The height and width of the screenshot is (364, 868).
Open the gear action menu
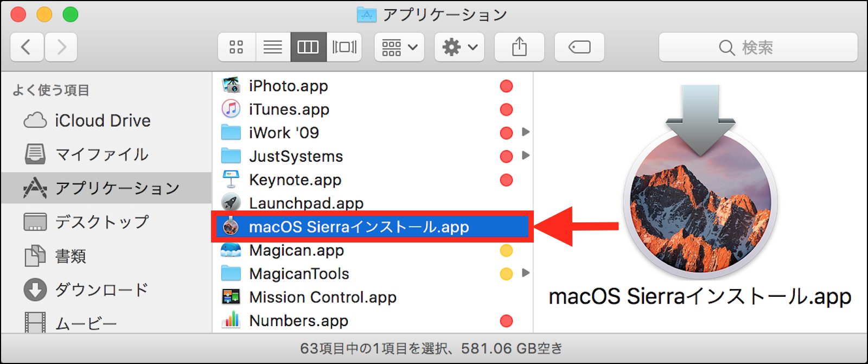459,47
